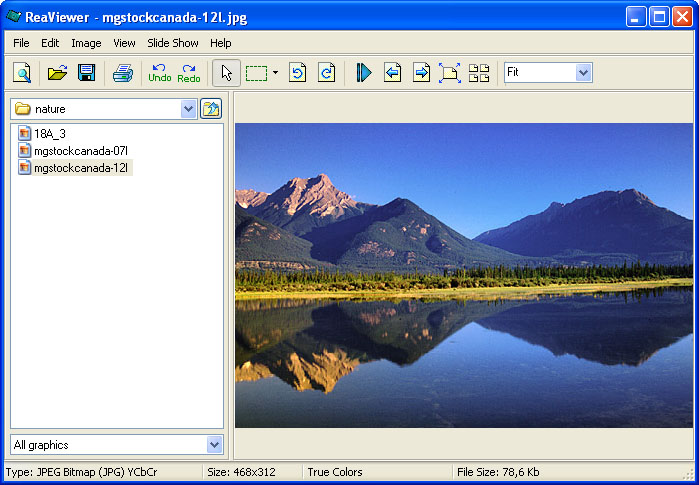The image size is (699, 485).
Task: Minimize the ReaViewer window
Action: pos(636,17)
